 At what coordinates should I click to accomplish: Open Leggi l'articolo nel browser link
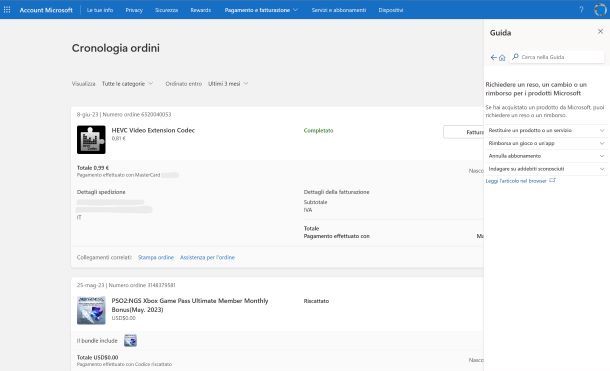click(x=516, y=181)
